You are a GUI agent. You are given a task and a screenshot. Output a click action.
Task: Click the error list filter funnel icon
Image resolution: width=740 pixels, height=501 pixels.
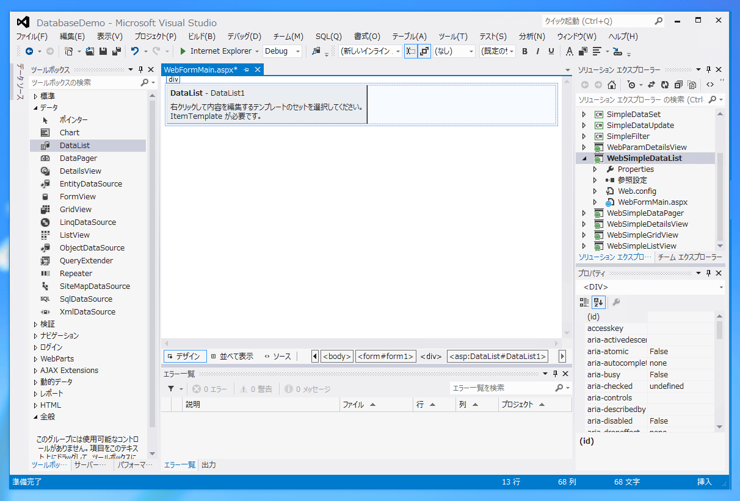coord(171,389)
